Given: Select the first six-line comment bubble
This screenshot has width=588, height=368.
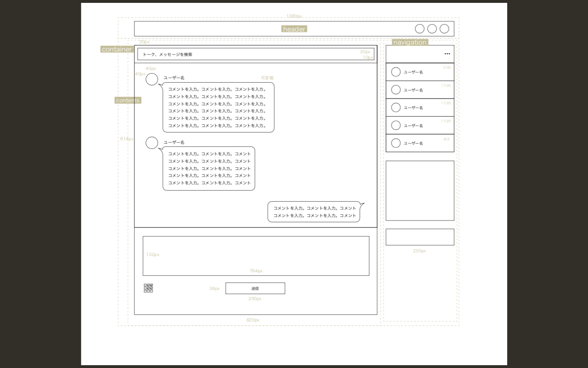Looking at the screenshot, I should pos(218,107).
